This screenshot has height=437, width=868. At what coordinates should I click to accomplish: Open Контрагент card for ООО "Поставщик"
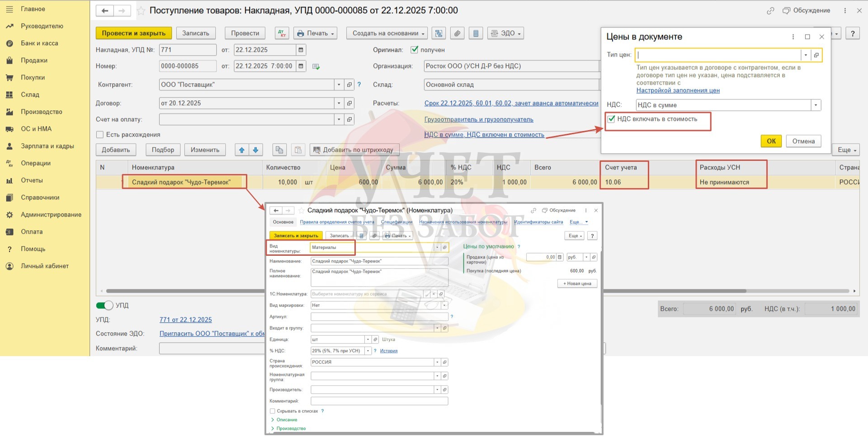(349, 85)
